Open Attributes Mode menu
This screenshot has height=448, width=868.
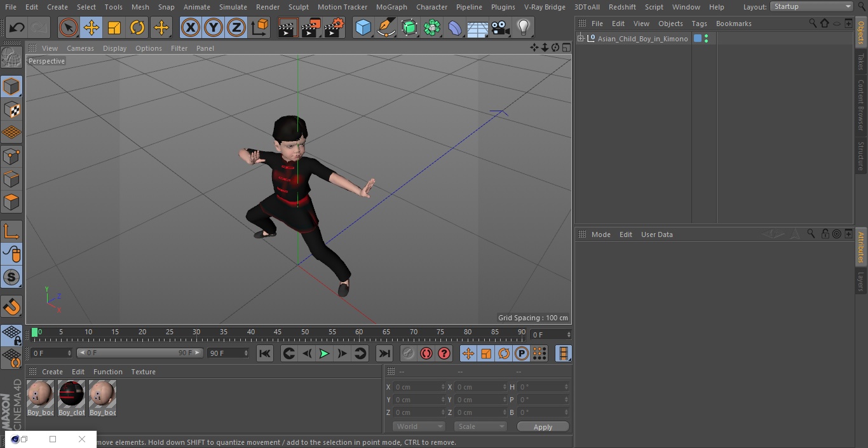[601, 234]
